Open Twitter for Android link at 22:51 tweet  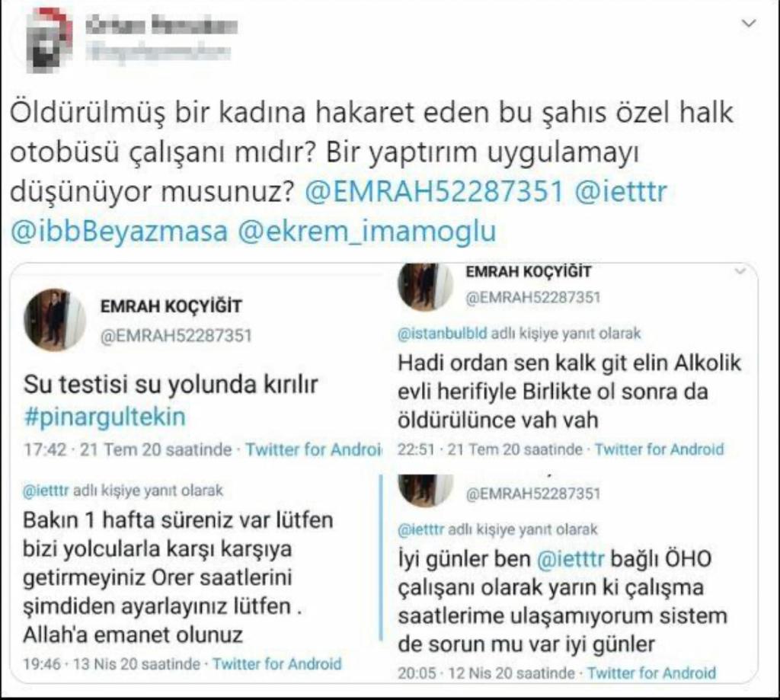(659, 449)
